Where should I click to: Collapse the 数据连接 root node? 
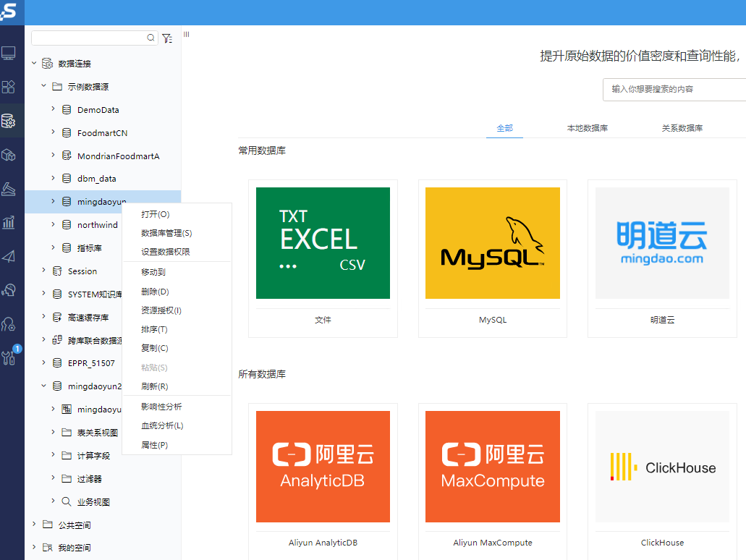coord(34,63)
